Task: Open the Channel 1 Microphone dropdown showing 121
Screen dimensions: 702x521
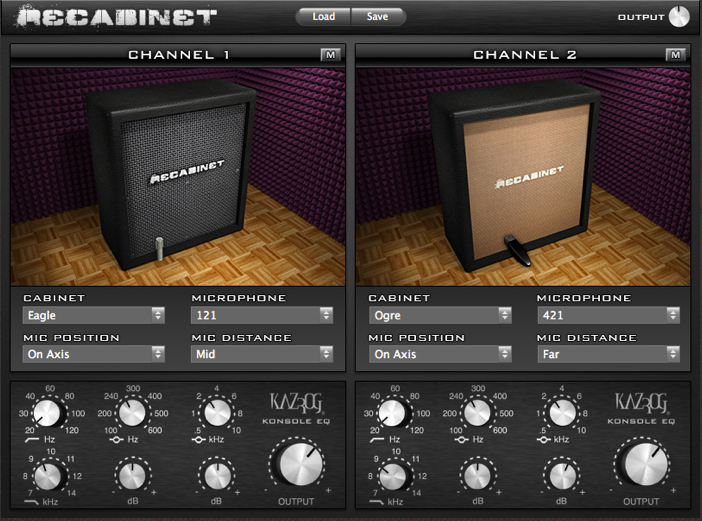Action: coord(262,315)
